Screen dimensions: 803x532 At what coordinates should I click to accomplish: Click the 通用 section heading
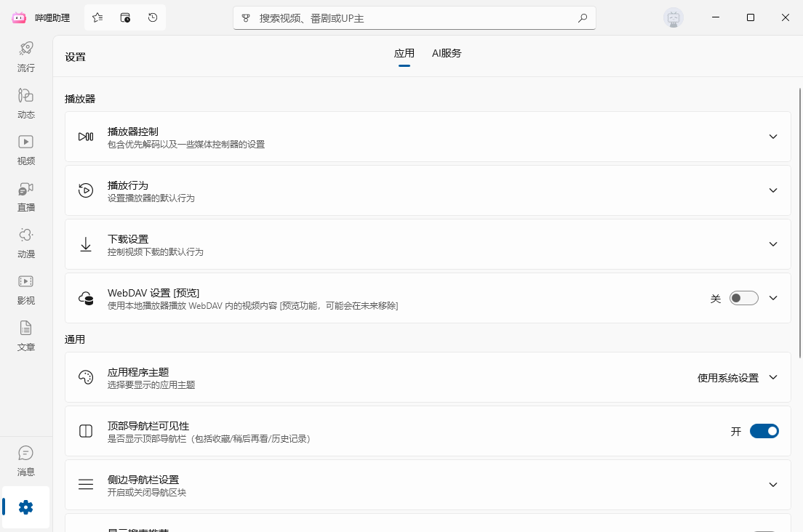[x=75, y=339]
